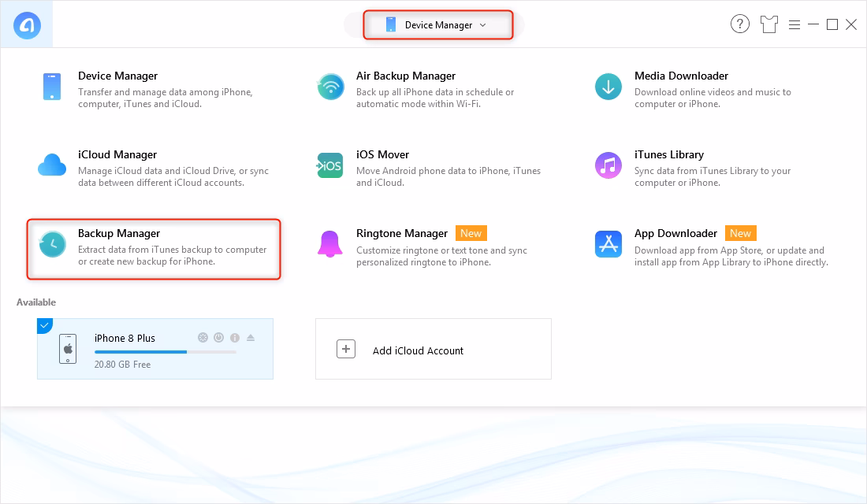Click the iPhone info icon
Screen dimensions: 867x504
[x=235, y=338]
